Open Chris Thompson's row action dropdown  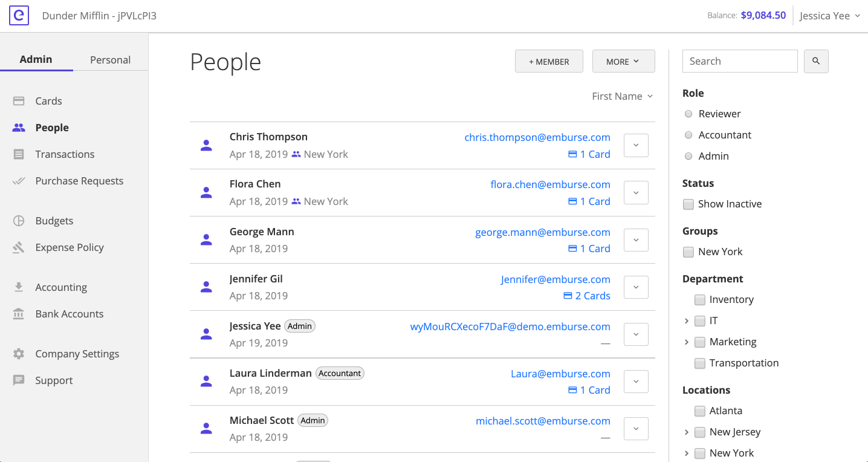pos(636,145)
